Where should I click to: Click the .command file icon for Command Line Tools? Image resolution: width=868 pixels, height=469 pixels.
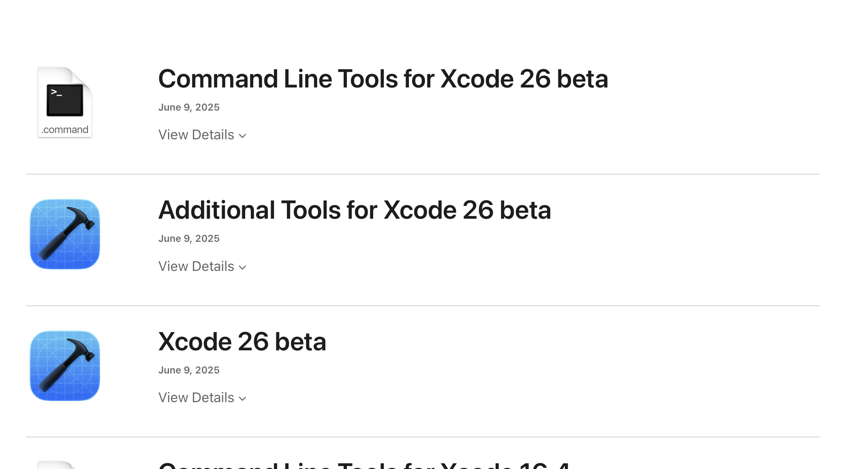tap(65, 102)
